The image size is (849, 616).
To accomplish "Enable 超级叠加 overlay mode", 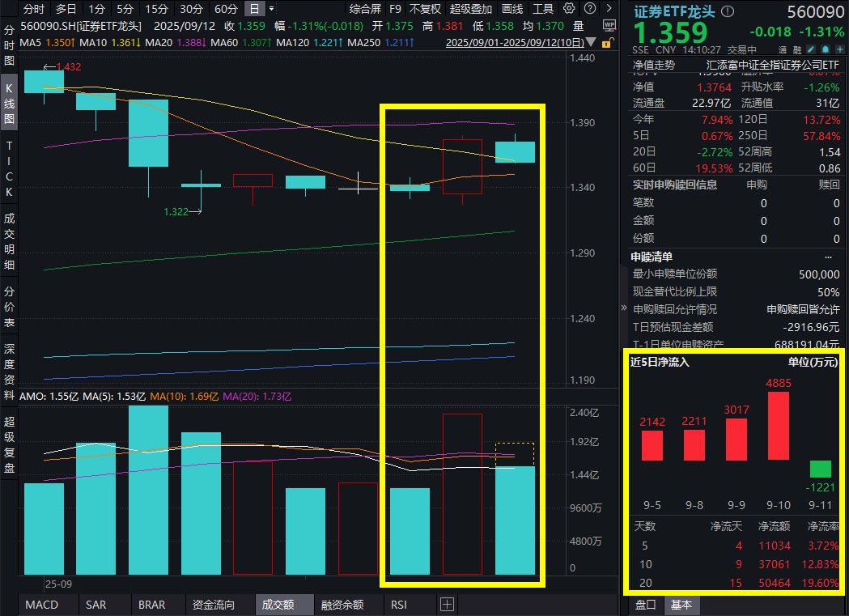I will click(470, 7).
